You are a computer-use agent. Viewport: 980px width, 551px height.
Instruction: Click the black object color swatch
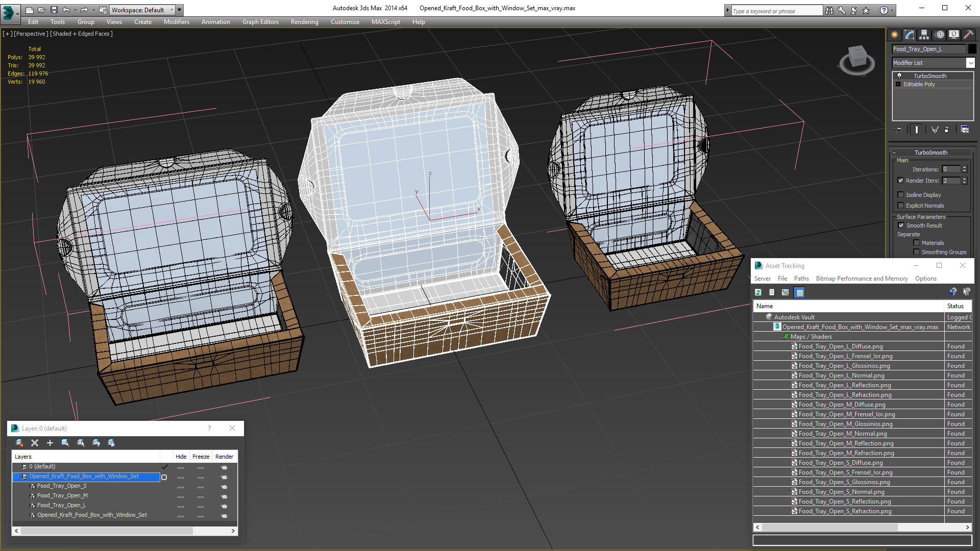(972, 49)
